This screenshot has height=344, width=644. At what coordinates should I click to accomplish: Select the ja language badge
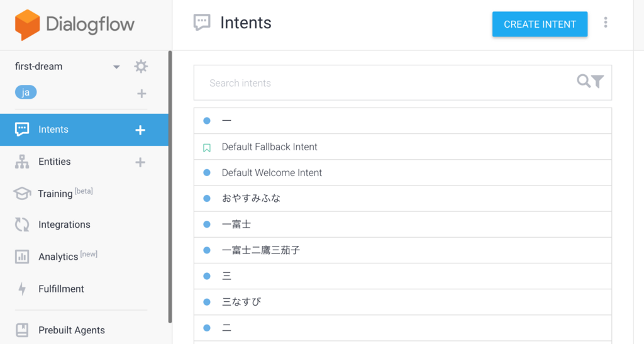pos(26,92)
